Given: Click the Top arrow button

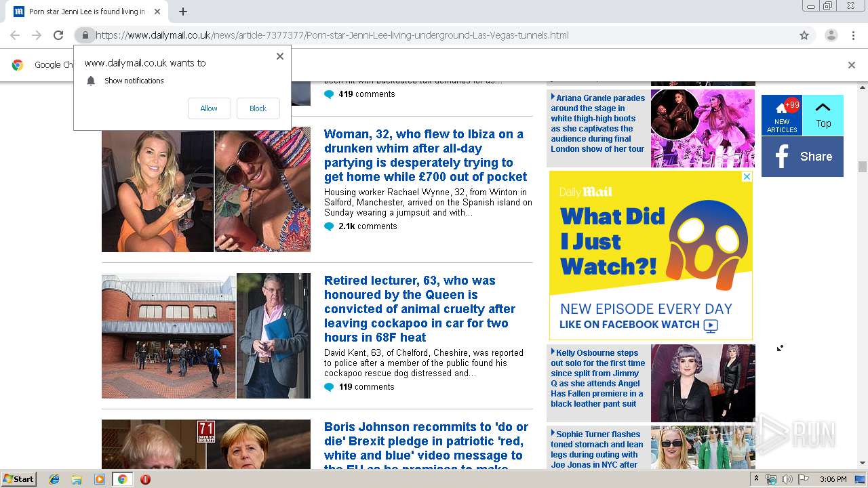Looking at the screenshot, I should tap(823, 115).
